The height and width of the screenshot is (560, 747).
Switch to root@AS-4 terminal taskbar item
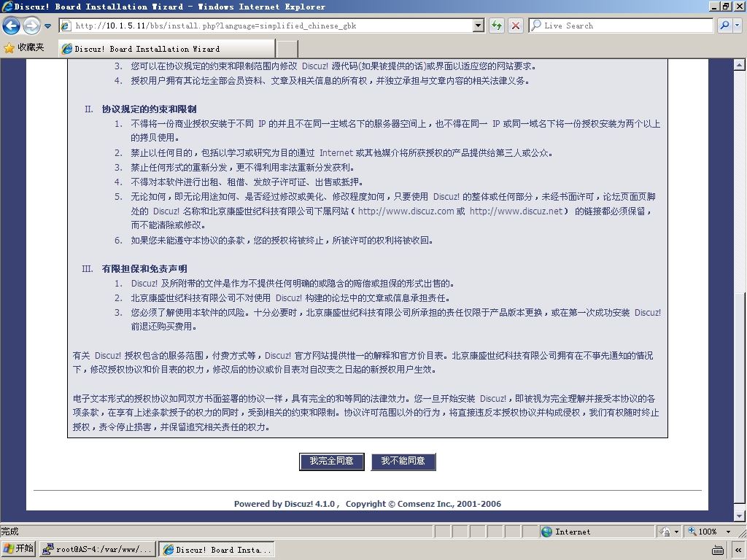coord(97,550)
